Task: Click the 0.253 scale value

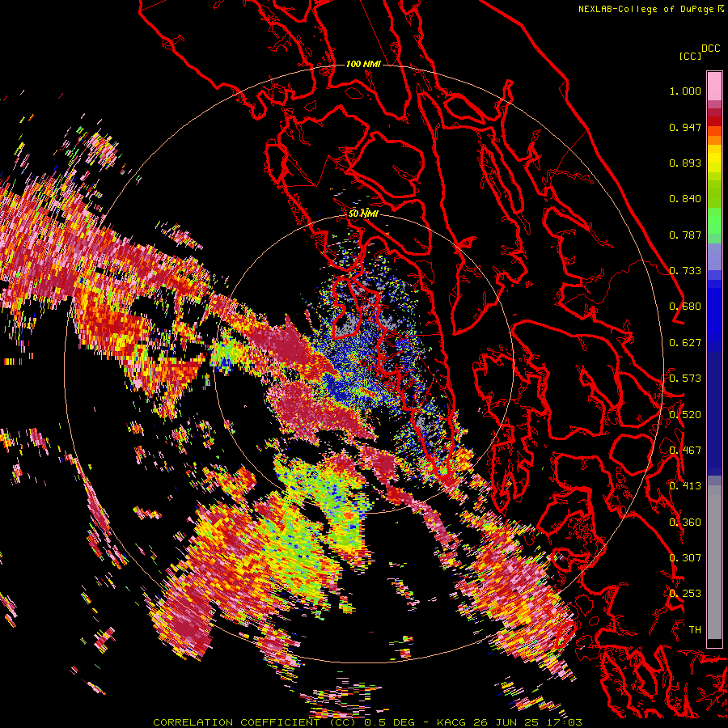Action: tap(685, 594)
